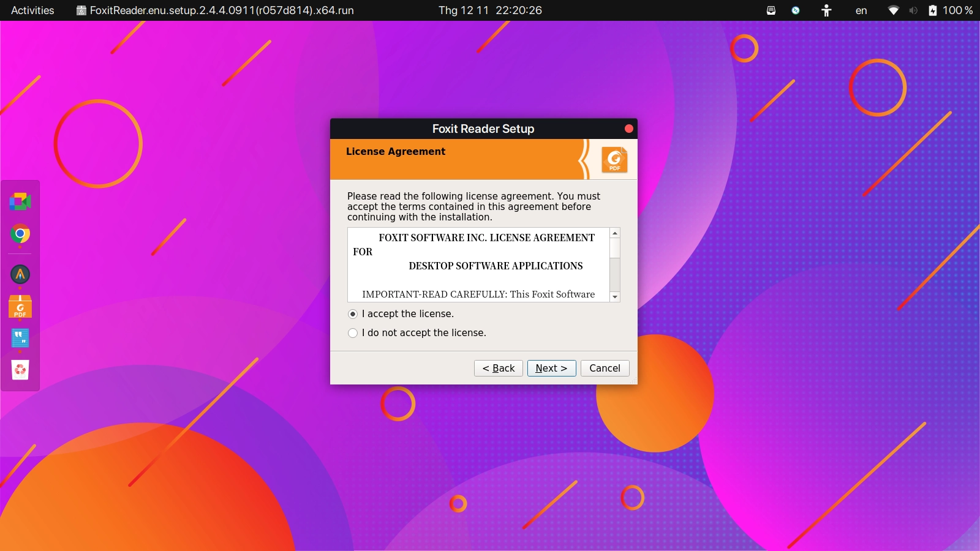Viewport: 980px width, 551px height.
Task: Click the Foxit PDF logo in header
Action: (614, 159)
